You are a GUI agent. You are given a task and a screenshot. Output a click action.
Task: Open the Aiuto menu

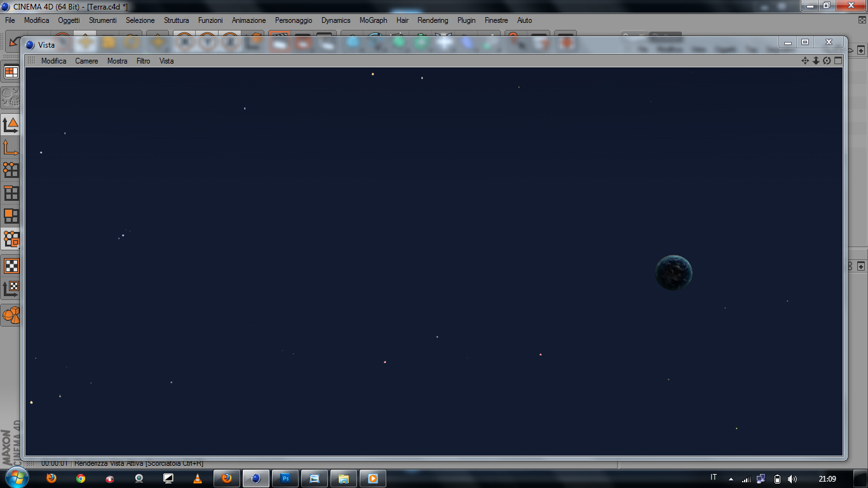pos(525,20)
